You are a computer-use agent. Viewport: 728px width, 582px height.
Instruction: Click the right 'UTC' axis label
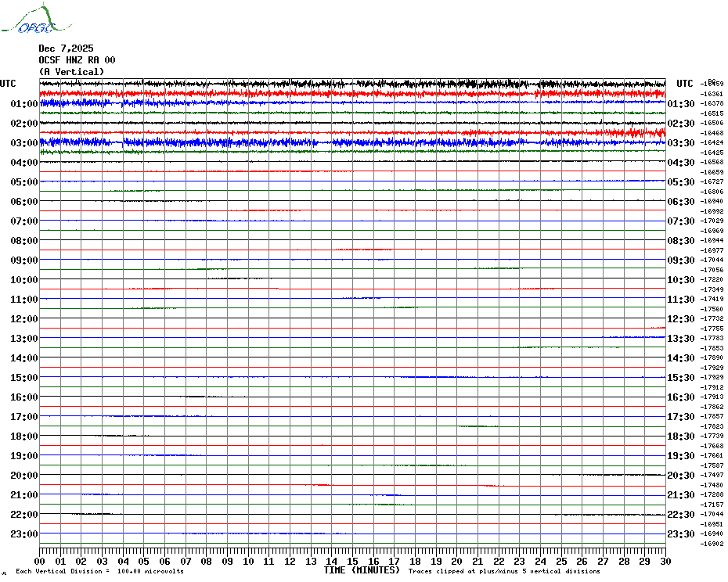(x=684, y=84)
